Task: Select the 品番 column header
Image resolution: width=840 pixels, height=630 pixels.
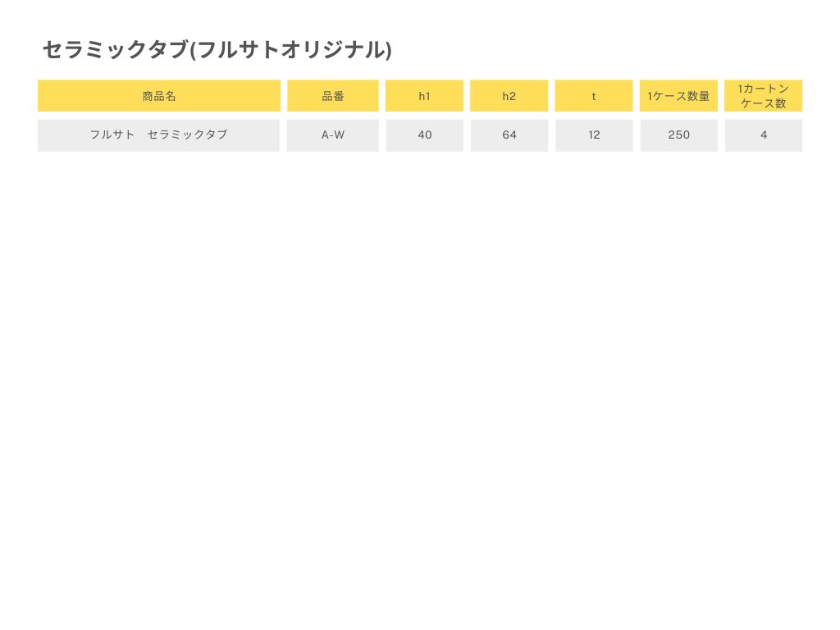Action: click(333, 96)
